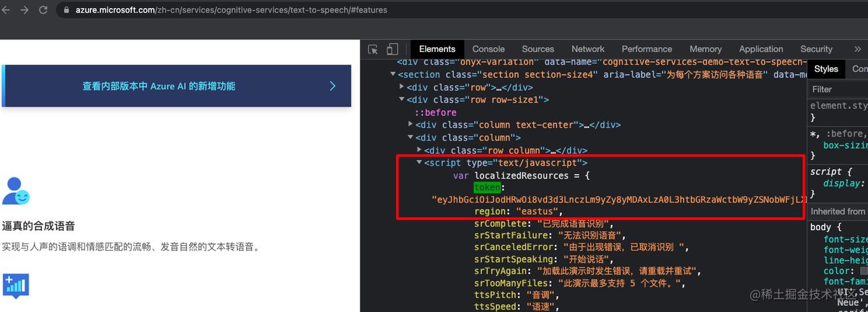
Task: Collapse the section section-size4 node
Action: [x=393, y=75]
